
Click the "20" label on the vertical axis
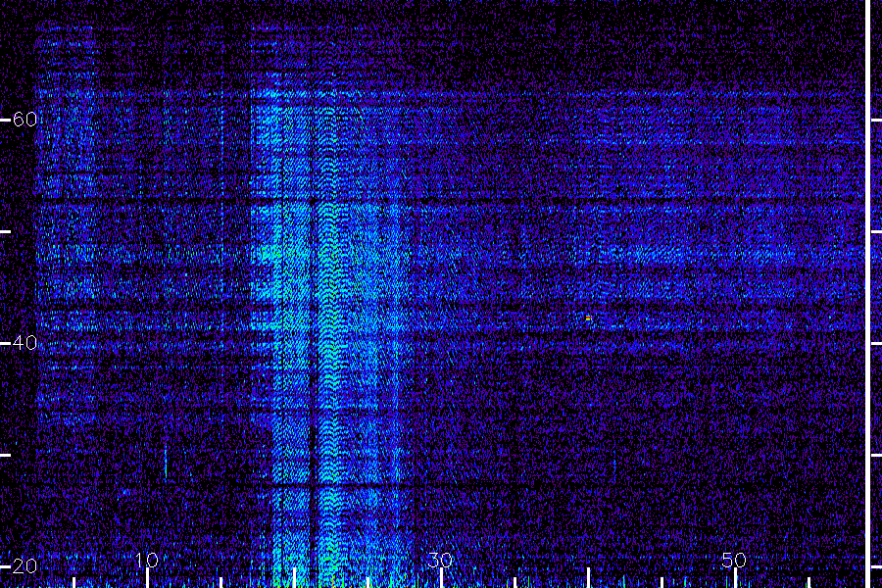[24, 566]
